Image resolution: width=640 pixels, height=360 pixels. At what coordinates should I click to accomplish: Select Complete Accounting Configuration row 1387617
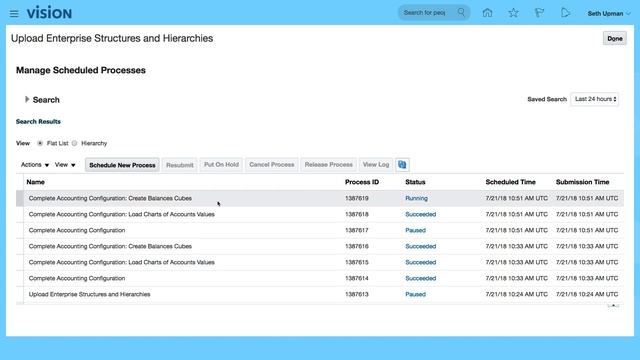pyautogui.click(x=320, y=230)
